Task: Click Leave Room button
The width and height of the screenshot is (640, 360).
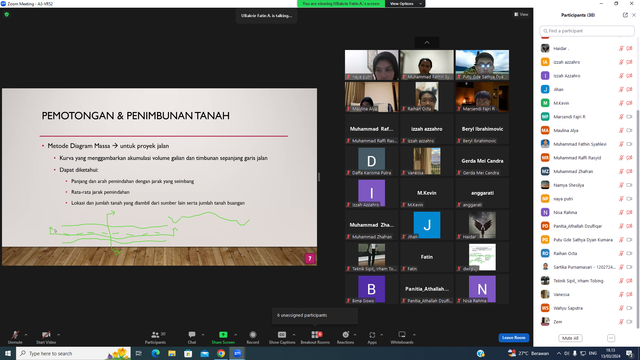Action: click(x=513, y=338)
